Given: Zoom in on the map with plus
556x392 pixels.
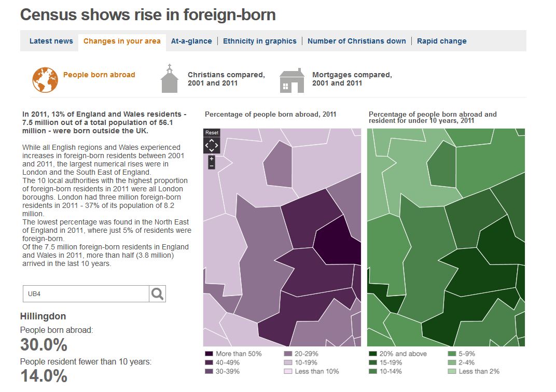Looking at the screenshot, I should [212, 159].
